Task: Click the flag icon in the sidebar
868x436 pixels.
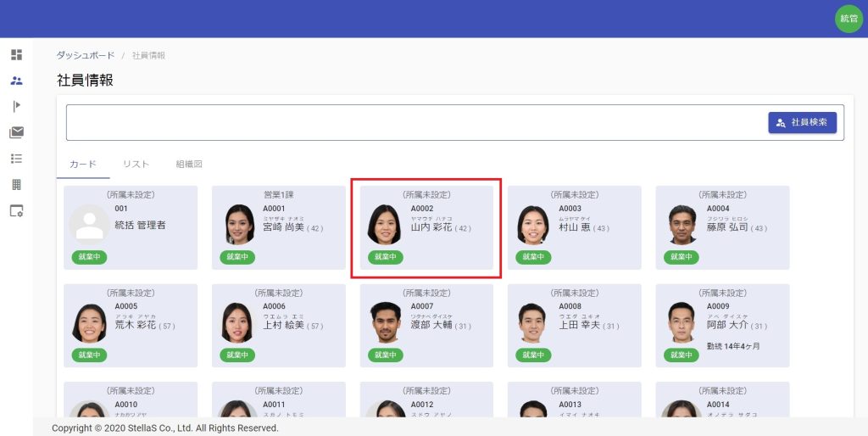Action: coord(16,106)
